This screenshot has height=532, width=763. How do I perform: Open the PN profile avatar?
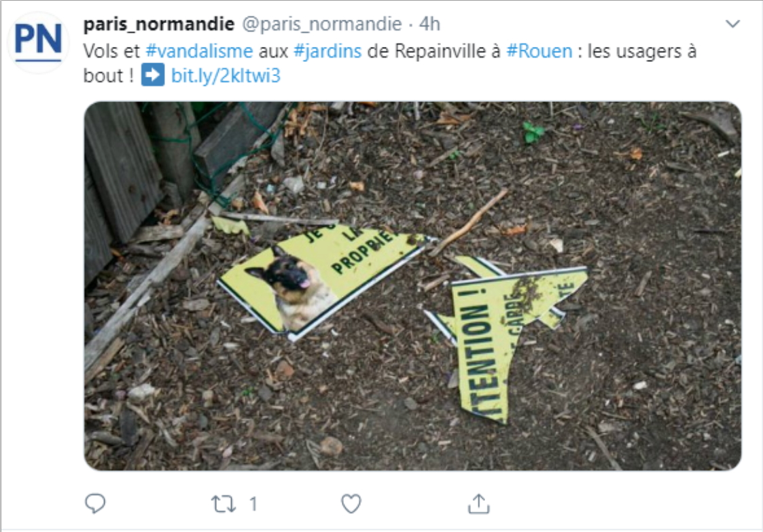[38, 42]
